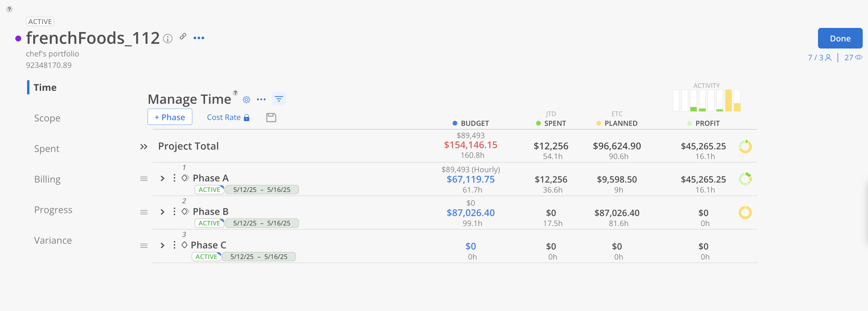Edit Phase C budget $0 value
The image size is (868, 311).
(x=470, y=246)
